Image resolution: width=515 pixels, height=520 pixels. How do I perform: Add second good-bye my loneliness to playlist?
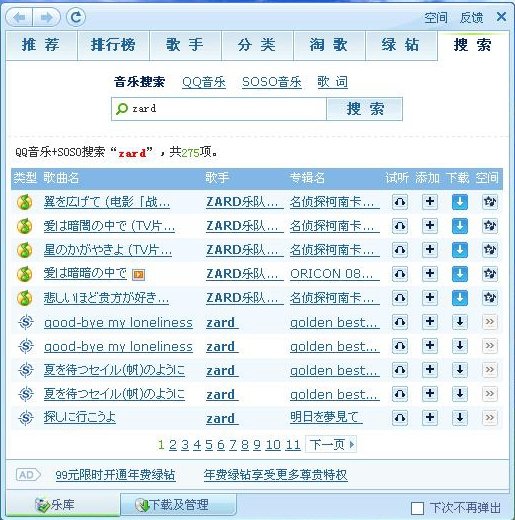(x=430, y=346)
